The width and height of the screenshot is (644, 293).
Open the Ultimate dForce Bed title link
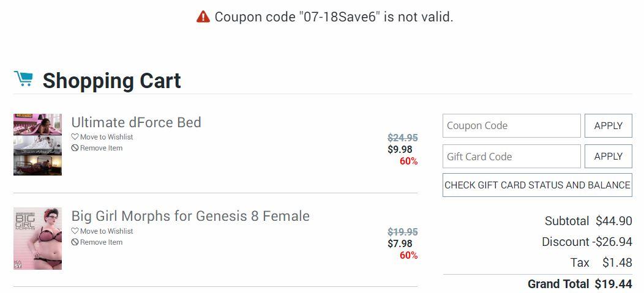point(136,122)
